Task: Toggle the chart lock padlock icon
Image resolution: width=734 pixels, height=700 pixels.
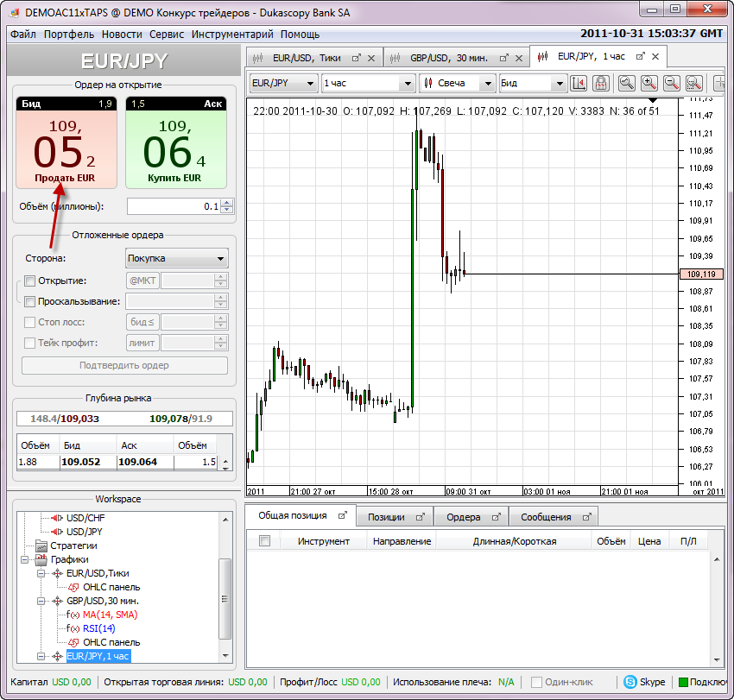Action: [601, 83]
